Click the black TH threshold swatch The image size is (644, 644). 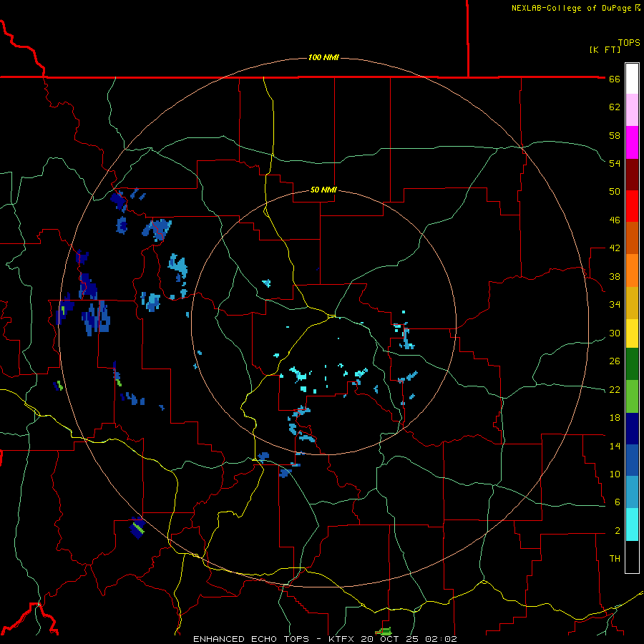(632, 557)
